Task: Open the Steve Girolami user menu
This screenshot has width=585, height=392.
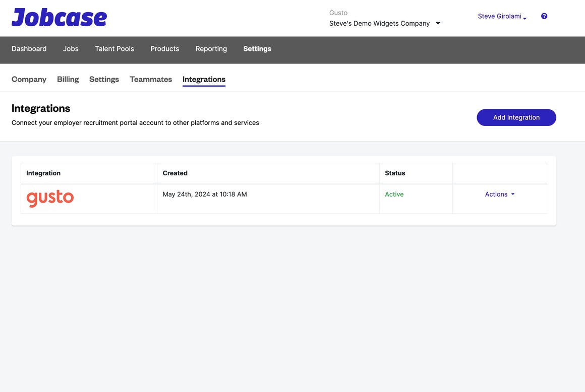Action: (x=502, y=16)
